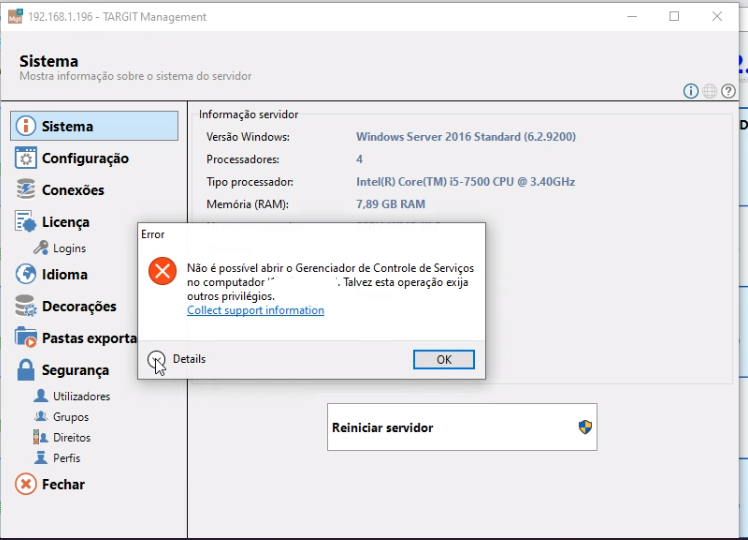Screen dimensions: 748x540
Task: Expand Details with the chevron toggle
Action: pyautogui.click(x=156, y=359)
